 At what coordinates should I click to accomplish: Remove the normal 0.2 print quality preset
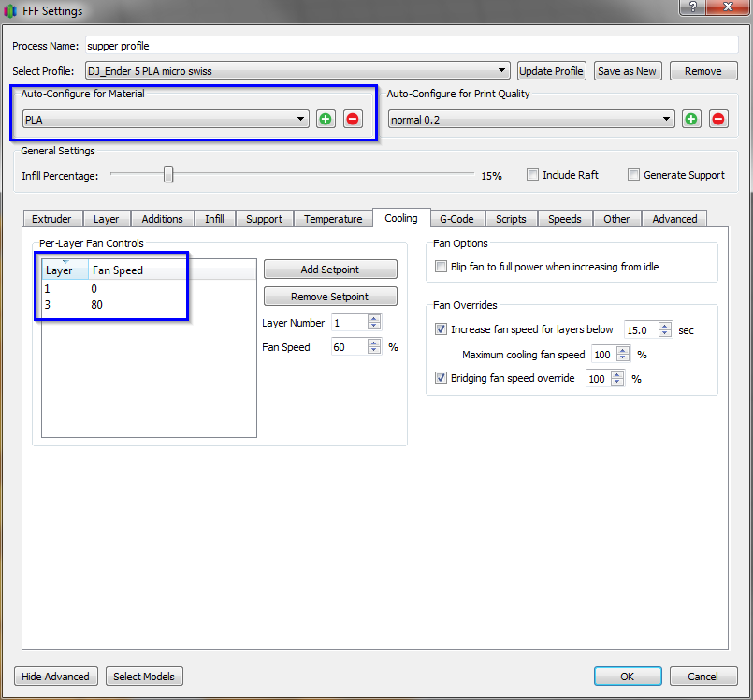718,119
